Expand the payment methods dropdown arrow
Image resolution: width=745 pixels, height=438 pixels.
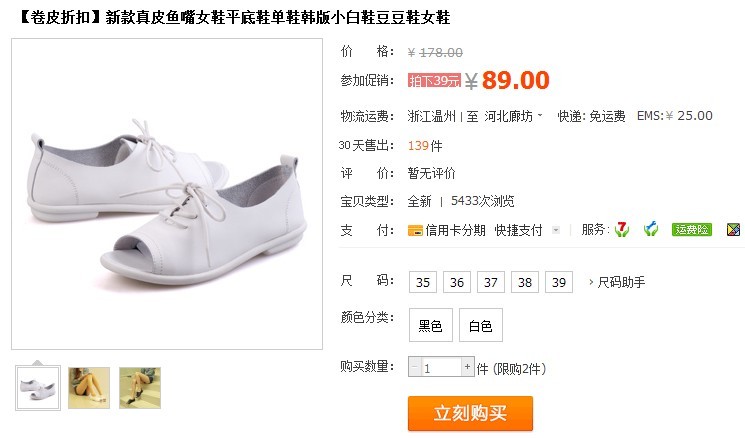555,231
